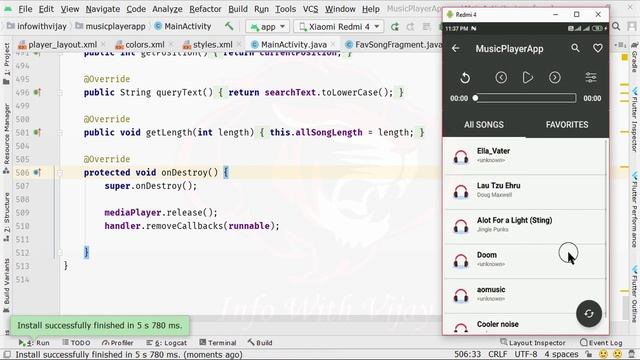Select the Ella_Vater song row
This screenshot has width=640, height=360.
click(524, 157)
